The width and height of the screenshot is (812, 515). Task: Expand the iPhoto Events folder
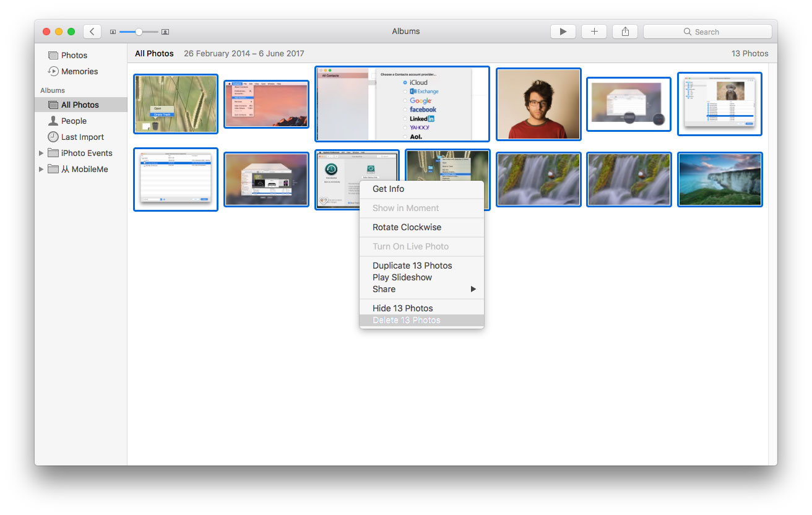(41, 153)
